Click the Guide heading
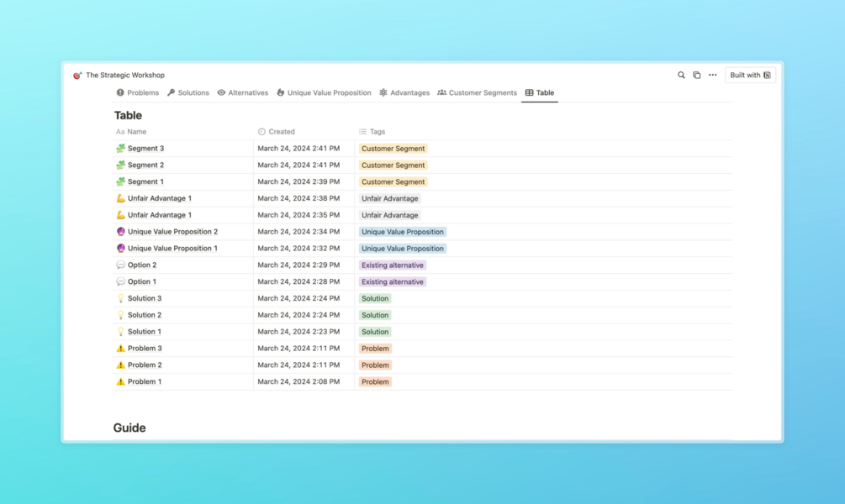The width and height of the screenshot is (845, 504). coord(129,428)
